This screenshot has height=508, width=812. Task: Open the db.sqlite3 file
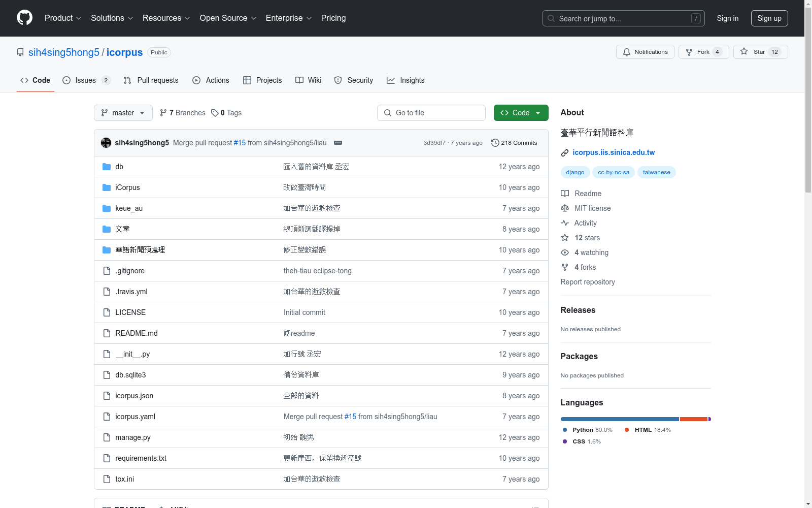click(x=130, y=375)
